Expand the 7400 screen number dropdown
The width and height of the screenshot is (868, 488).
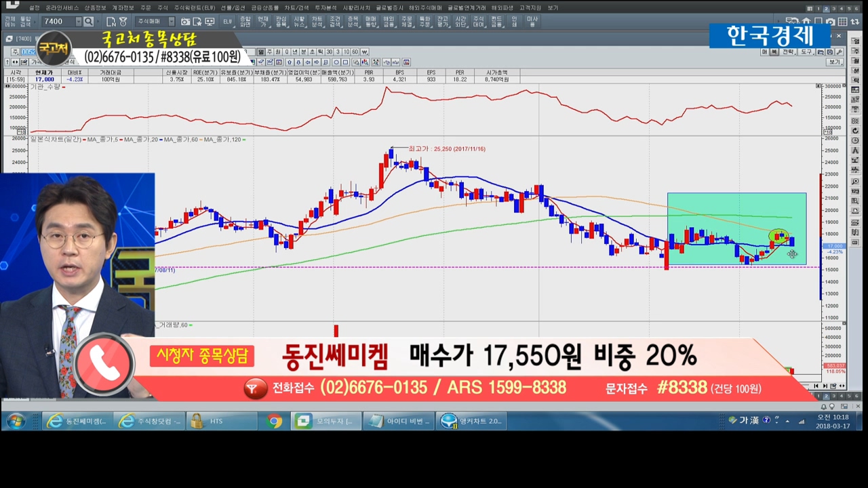click(x=79, y=22)
